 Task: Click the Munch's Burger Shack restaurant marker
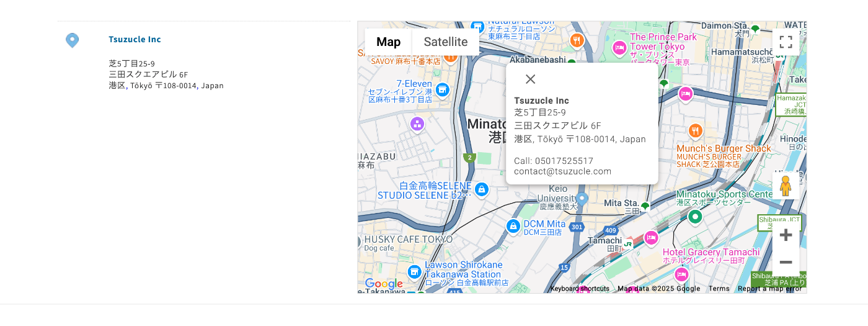click(x=696, y=131)
